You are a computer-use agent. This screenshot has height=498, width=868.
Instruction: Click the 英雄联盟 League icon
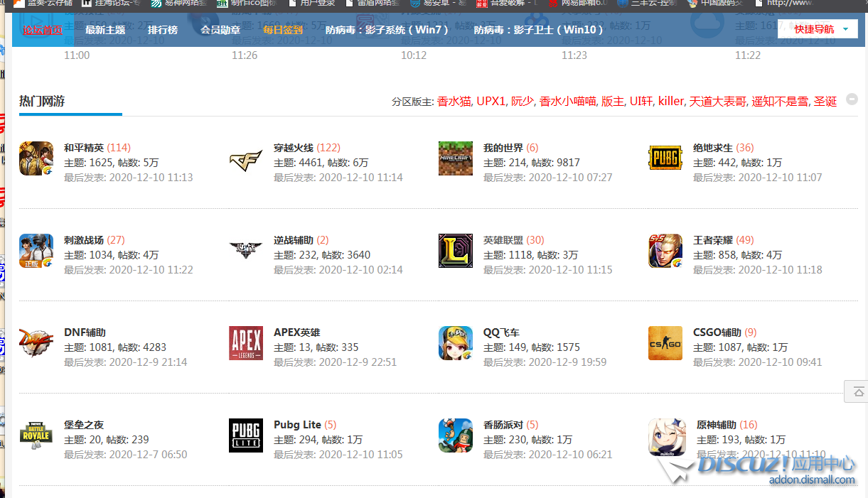click(x=456, y=251)
